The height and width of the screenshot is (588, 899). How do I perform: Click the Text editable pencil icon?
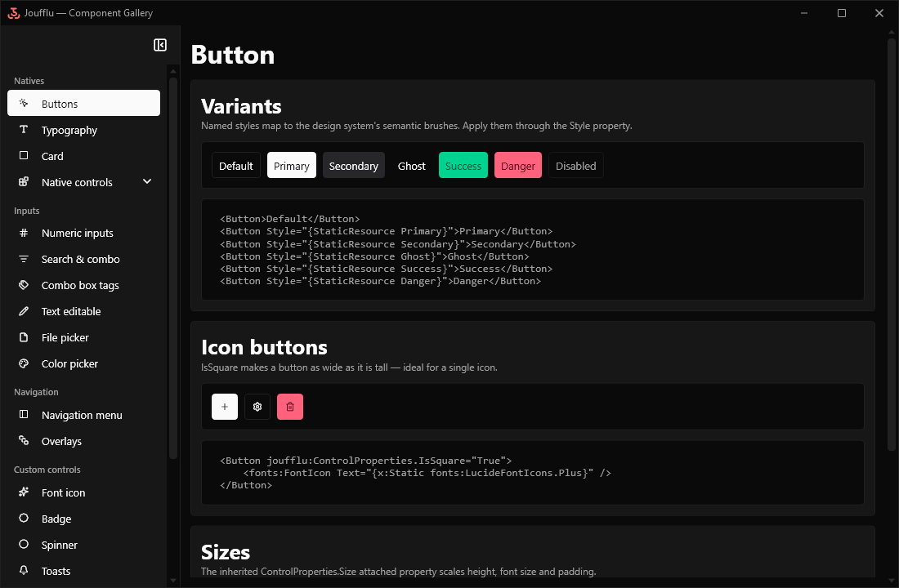[x=24, y=310]
